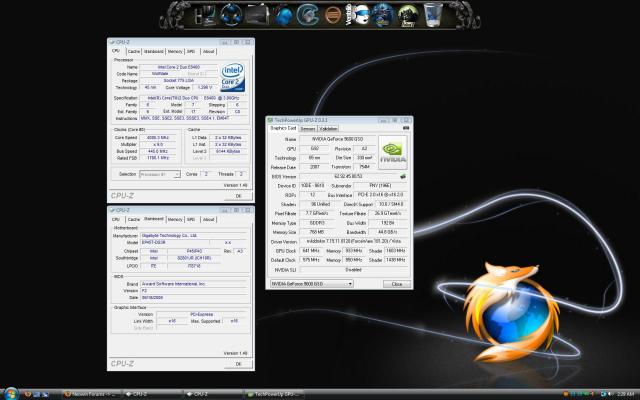Launch the large letter C icon in the dock

[308, 15]
